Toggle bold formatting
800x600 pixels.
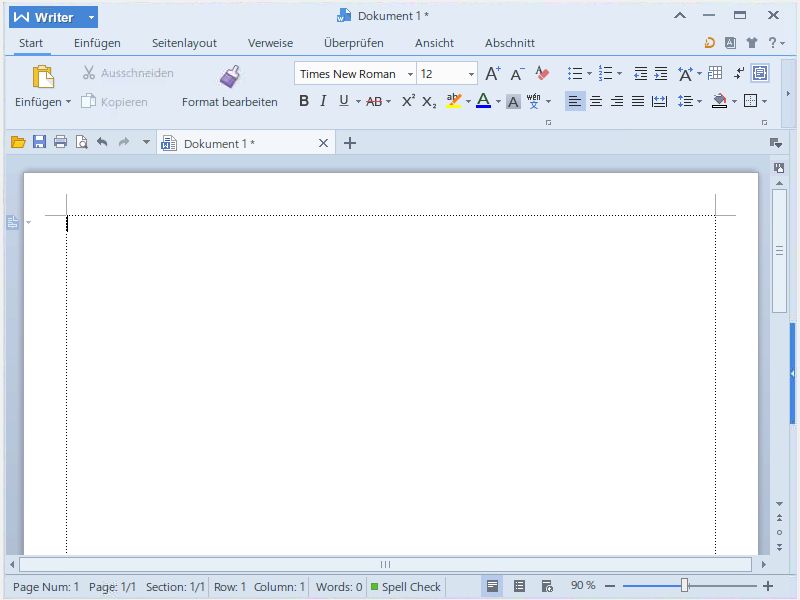pyautogui.click(x=303, y=101)
